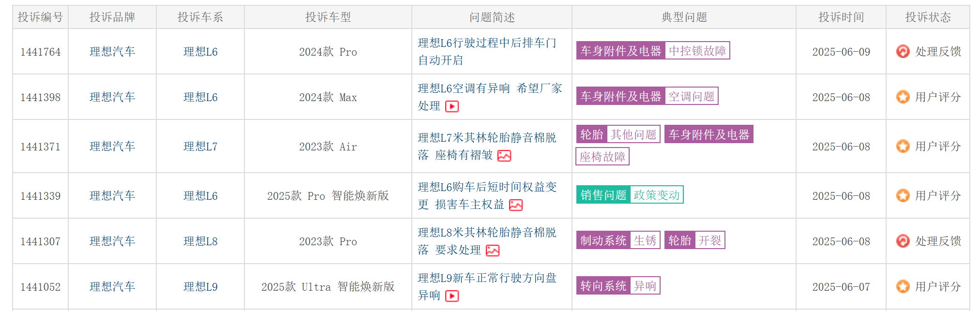Click the 政策变动 tag
The width and height of the screenshot is (980, 311).
657,195
